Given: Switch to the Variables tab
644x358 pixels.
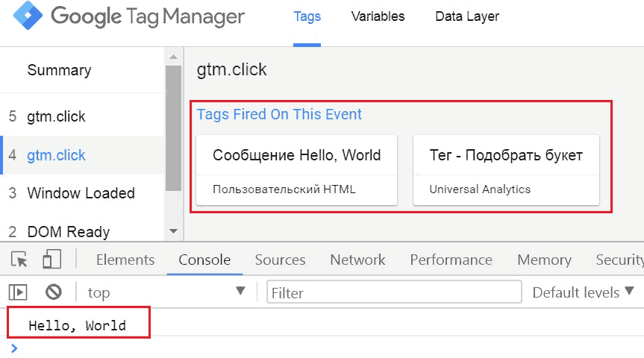Looking at the screenshot, I should [x=378, y=16].
